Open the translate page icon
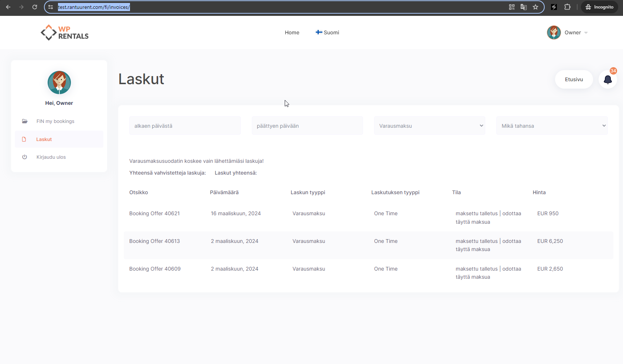The image size is (623, 364). coord(524,7)
